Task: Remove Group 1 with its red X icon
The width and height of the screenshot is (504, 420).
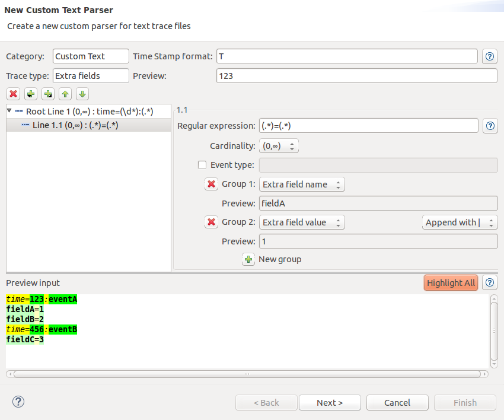Action: tap(212, 184)
